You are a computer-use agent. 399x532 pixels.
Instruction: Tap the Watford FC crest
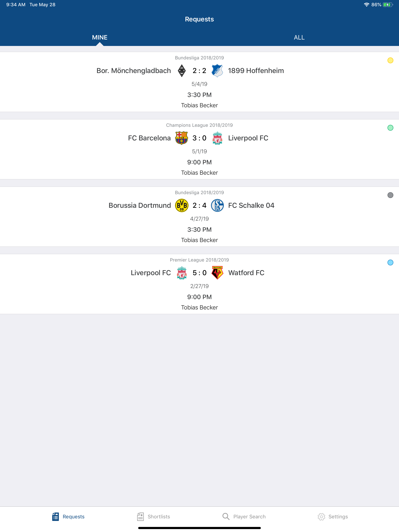coord(217,273)
